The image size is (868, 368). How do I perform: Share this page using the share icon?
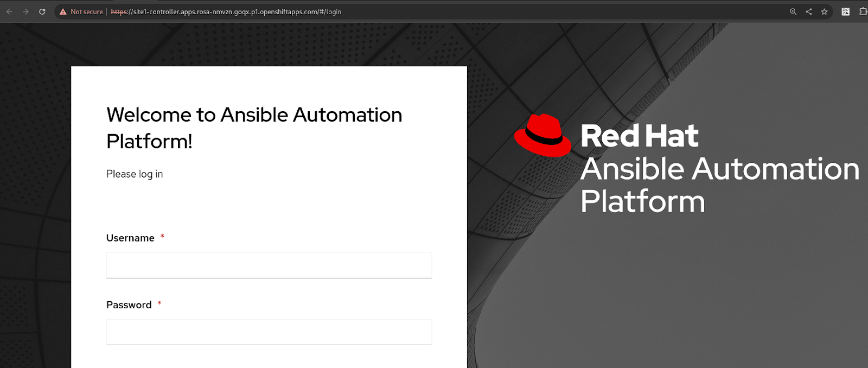point(809,11)
